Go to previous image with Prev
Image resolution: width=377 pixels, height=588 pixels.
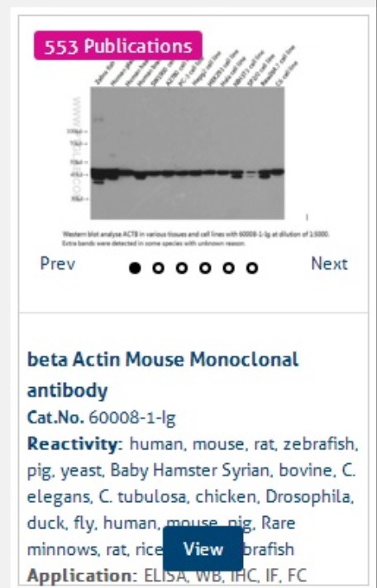tap(58, 263)
